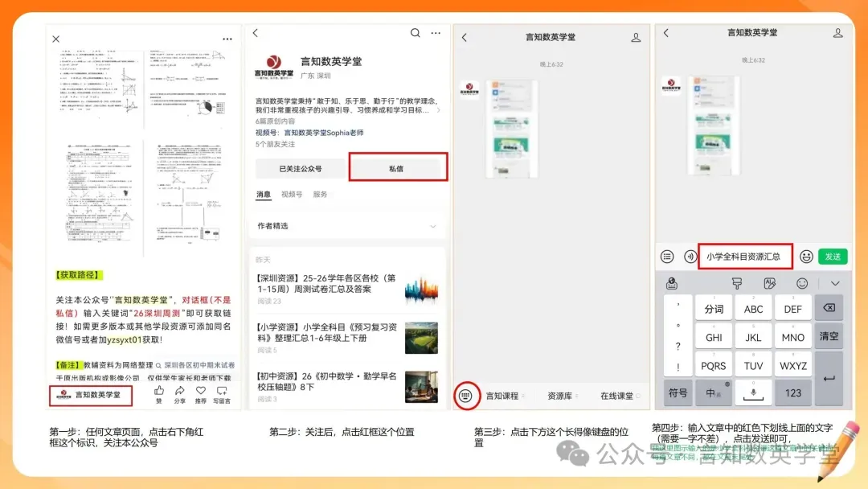Tap the voice input icon beside the input box
This screenshot has width=868, height=489.
point(690,257)
